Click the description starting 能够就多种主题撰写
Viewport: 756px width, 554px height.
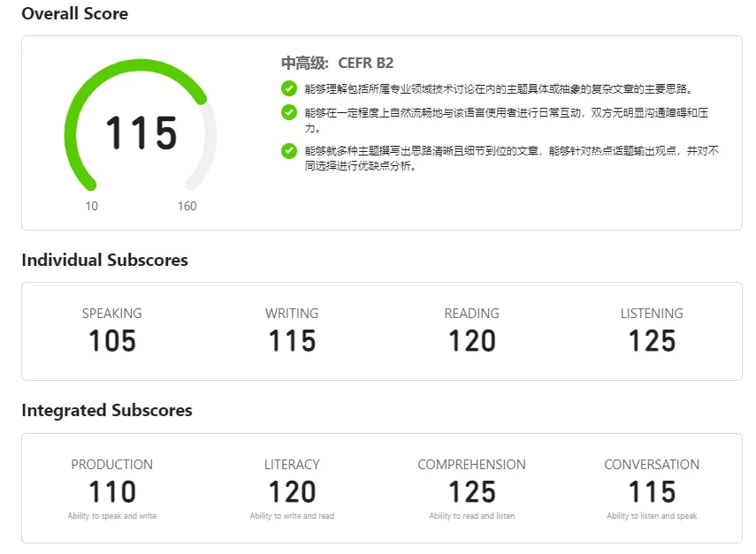[512, 158]
